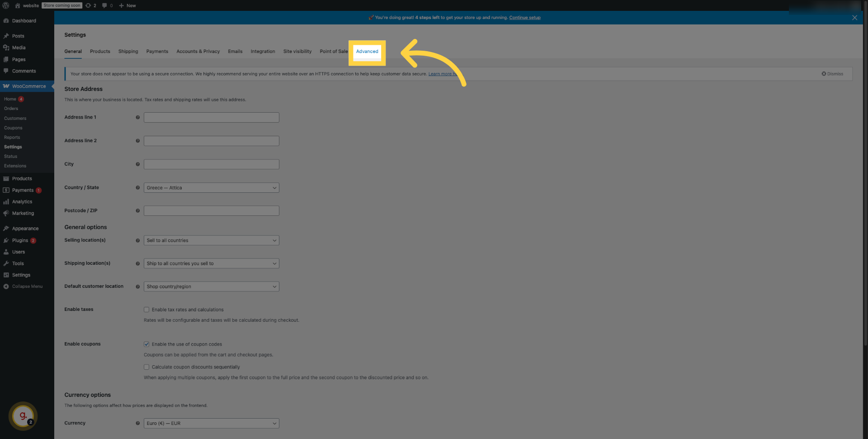Click the Tools wrench icon
Screen dimensions: 868x439
tap(6, 263)
